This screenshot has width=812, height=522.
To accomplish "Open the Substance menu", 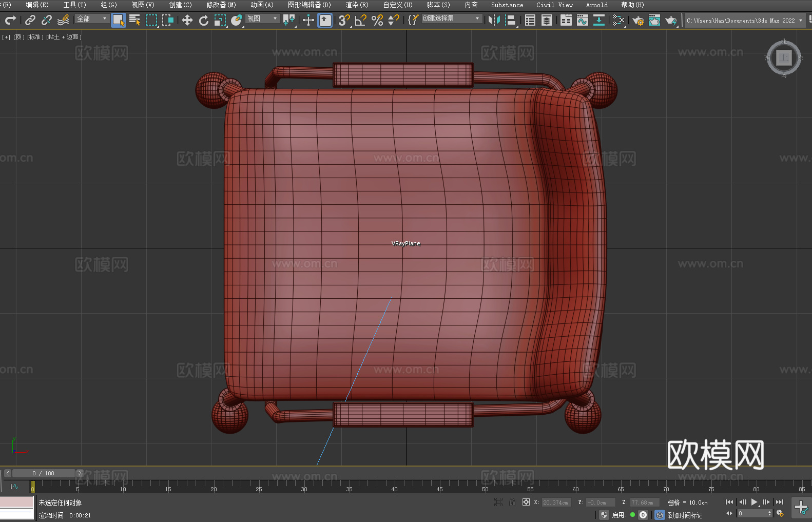I will pyautogui.click(x=507, y=5).
